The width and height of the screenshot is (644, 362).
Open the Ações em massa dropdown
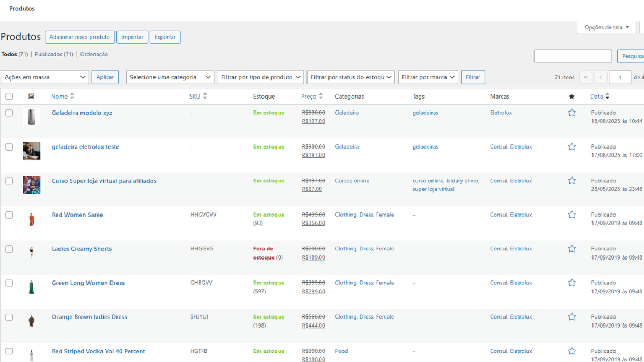45,77
